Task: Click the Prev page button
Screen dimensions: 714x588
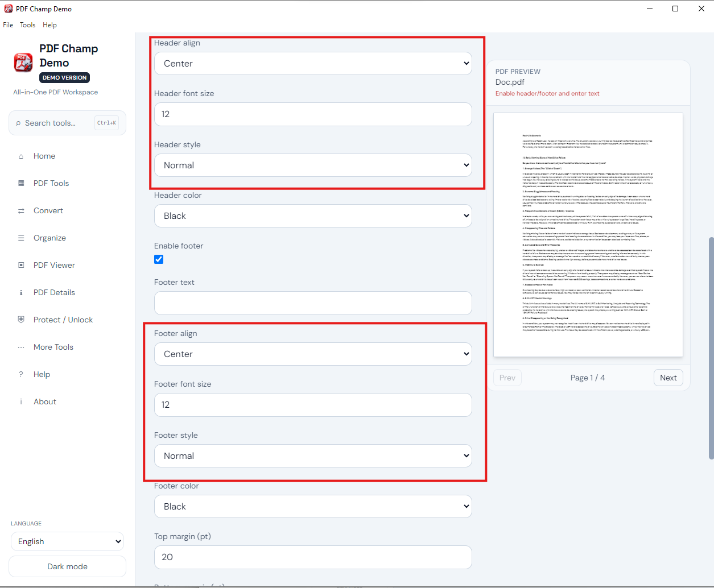Action: 507,378
